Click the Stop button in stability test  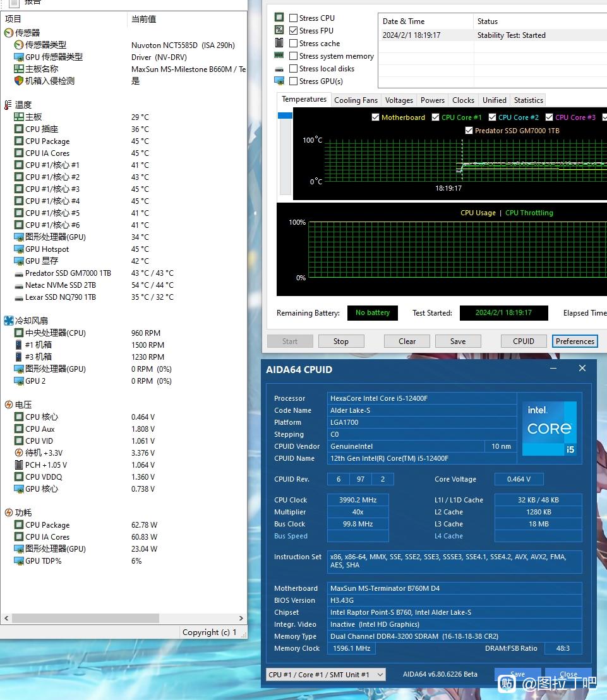pyautogui.click(x=341, y=341)
